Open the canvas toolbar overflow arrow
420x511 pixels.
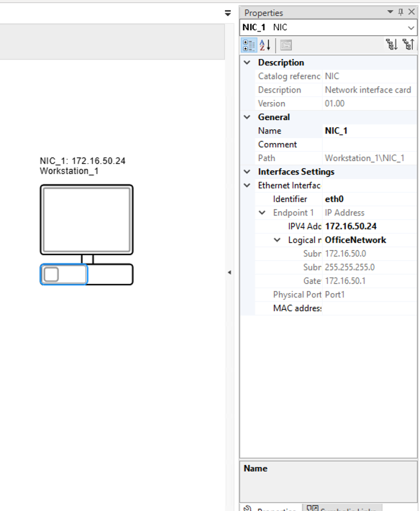[x=227, y=13]
